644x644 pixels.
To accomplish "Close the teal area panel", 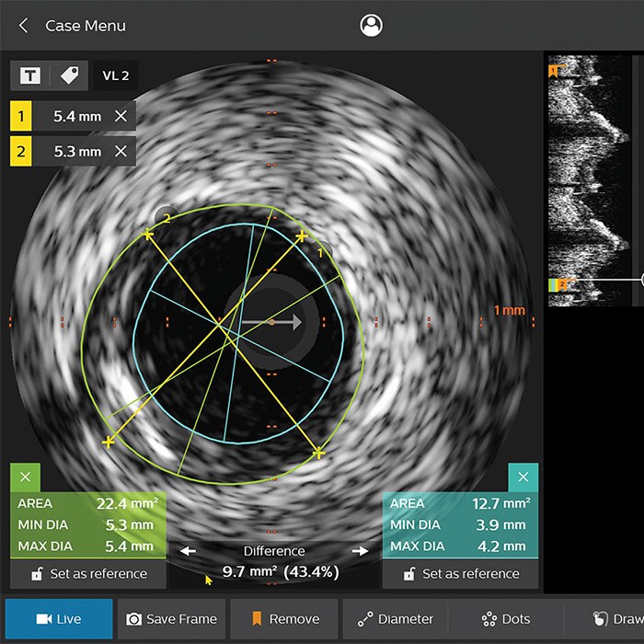I will click(x=523, y=477).
